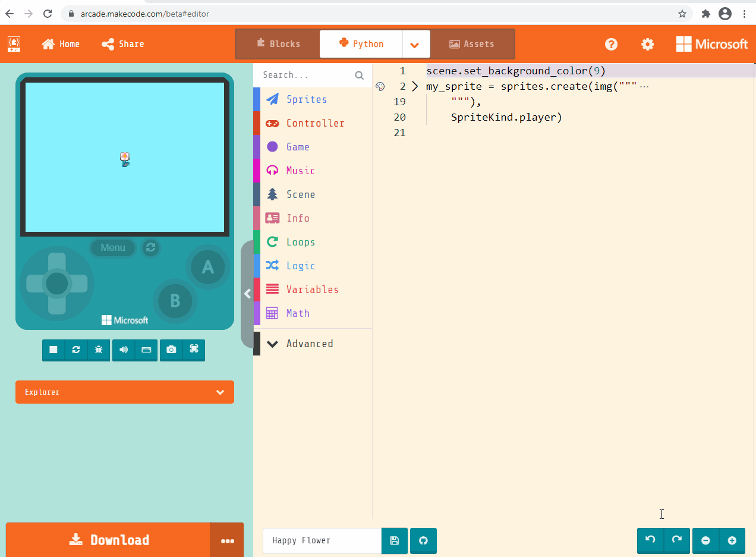
Task: Expand the Advanced category list
Action: click(300, 344)
